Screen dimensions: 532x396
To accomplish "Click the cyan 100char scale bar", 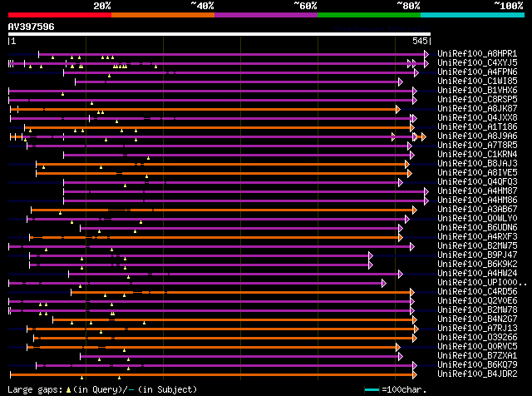I will tap(372, 389).
